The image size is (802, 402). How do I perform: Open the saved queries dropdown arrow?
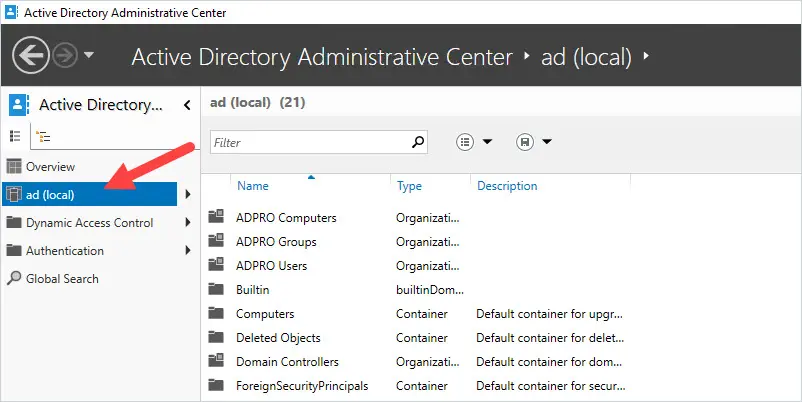pos(547,142)
